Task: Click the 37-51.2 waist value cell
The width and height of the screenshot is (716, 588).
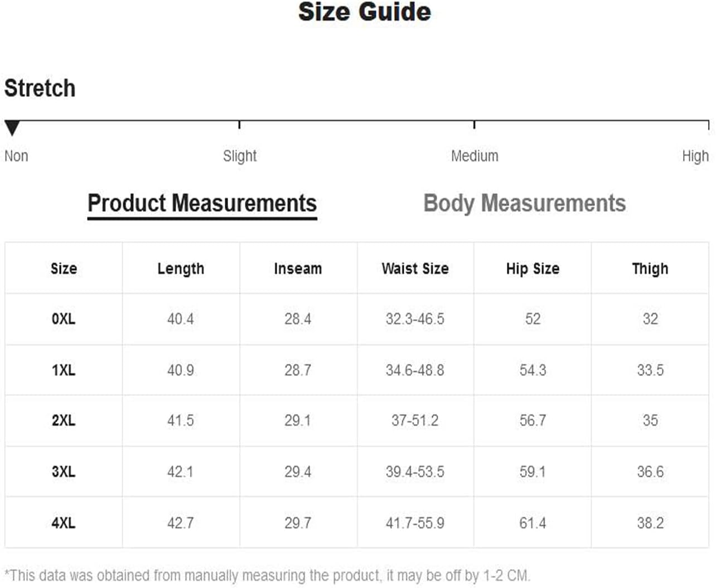Action: point(415,421)
